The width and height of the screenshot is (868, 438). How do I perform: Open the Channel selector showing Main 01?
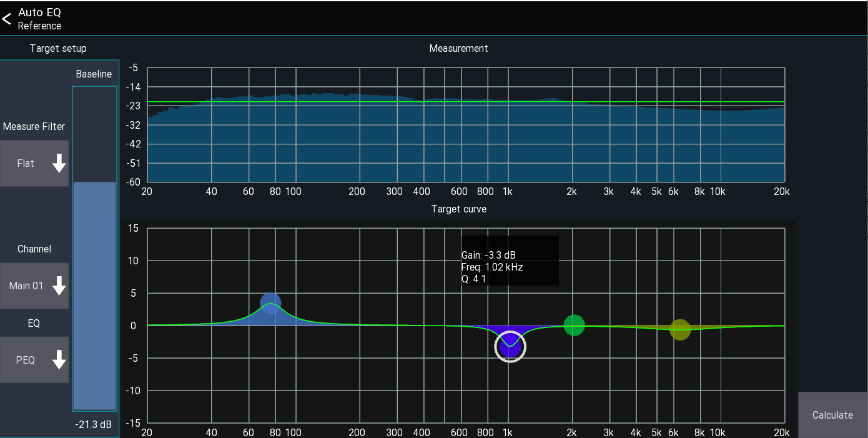[x=34, y=286]
